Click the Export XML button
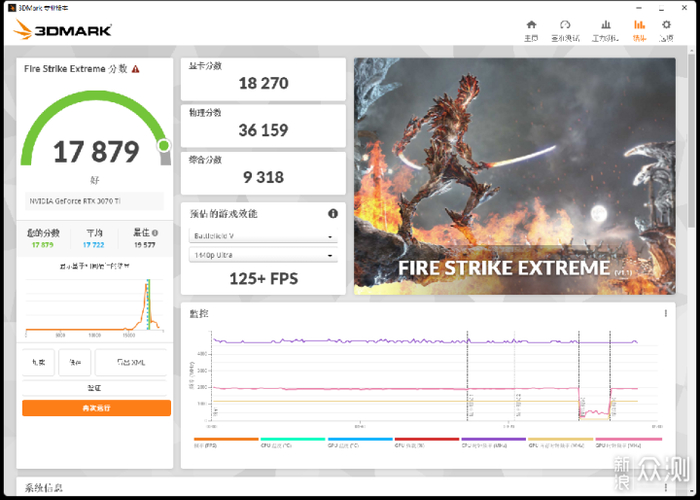700x500 pixels. (132, 362)
